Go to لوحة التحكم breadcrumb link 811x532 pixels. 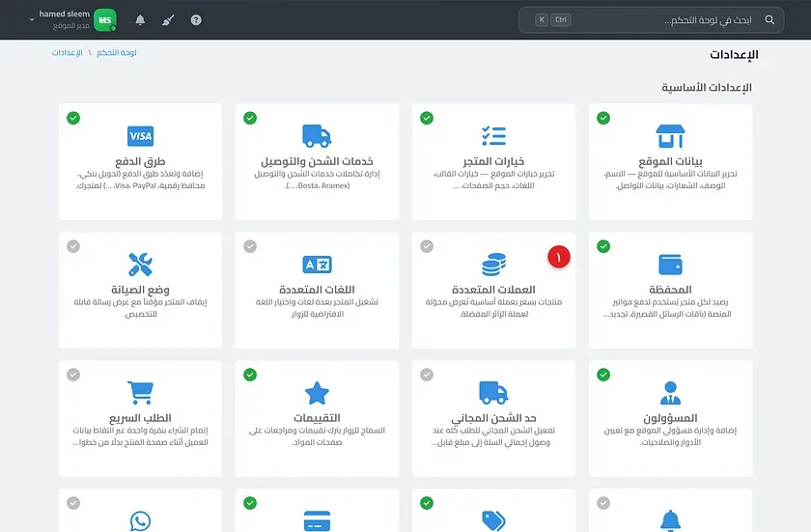(117, 53)
